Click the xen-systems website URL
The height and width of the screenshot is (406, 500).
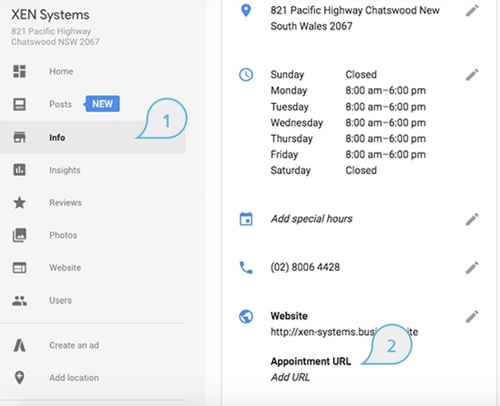(344, 332)
